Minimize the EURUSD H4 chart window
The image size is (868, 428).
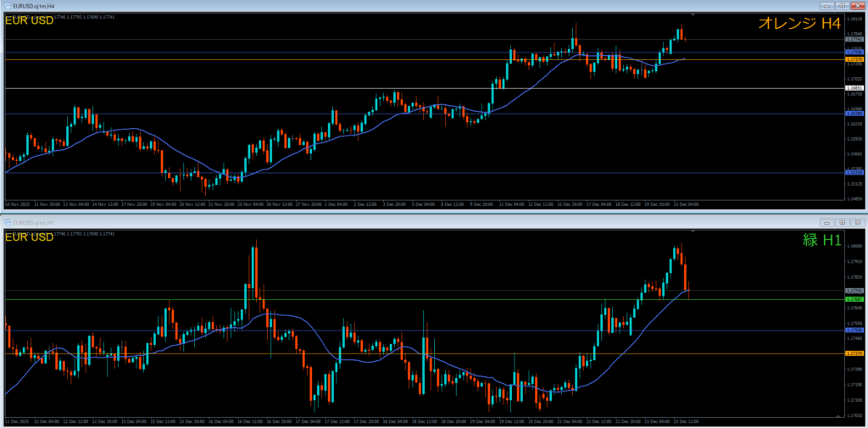(x=829, y=5)
